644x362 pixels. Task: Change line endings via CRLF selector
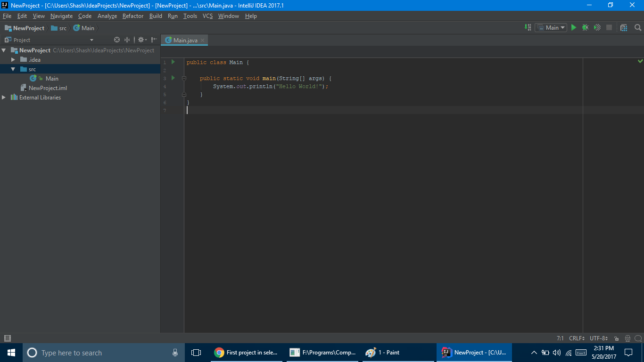point(576,338)
